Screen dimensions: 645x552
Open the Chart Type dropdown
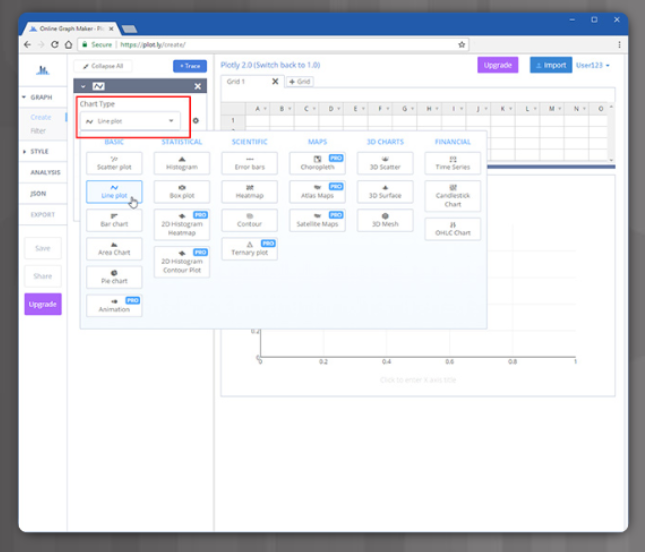click(130, 121)
